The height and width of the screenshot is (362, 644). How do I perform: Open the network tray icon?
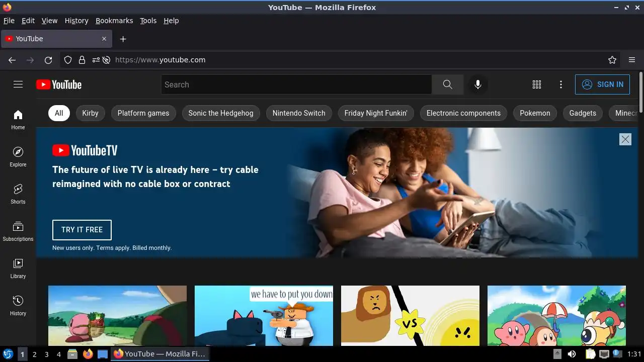604,354
